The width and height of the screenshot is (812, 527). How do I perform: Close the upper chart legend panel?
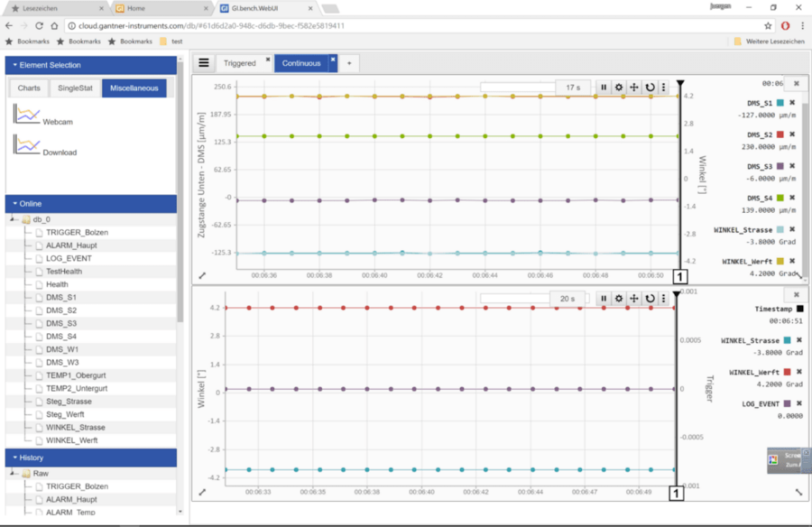(x=797, y=83)
